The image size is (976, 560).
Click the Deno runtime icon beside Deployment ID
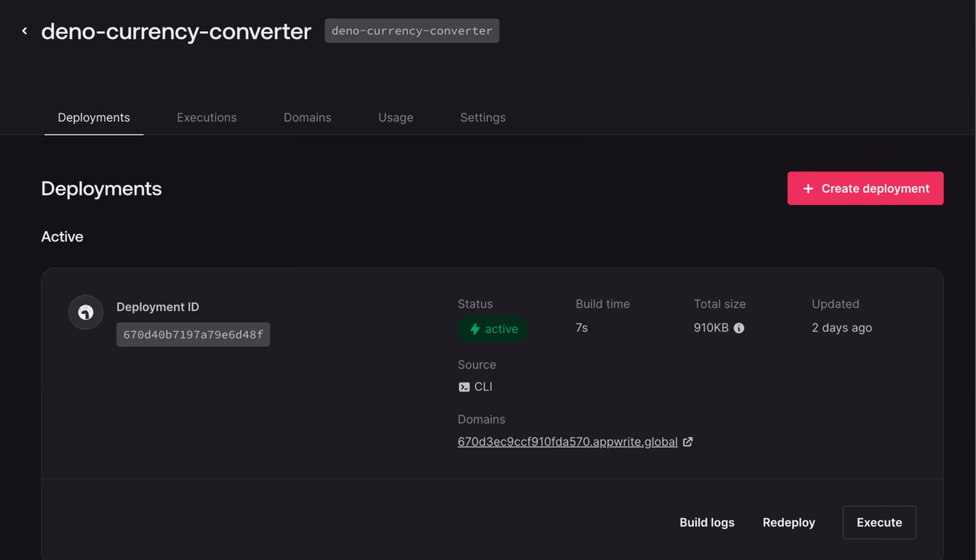click(86, 312)
